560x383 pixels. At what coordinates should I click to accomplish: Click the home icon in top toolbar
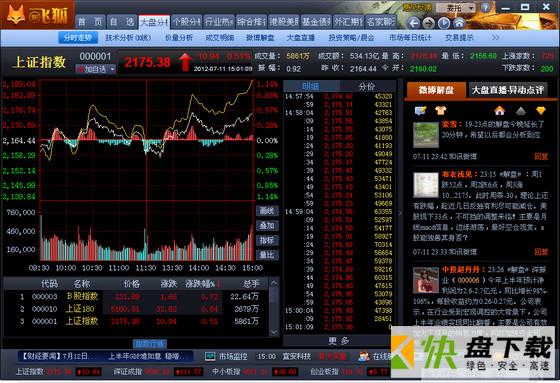click(x=459, y=23)
